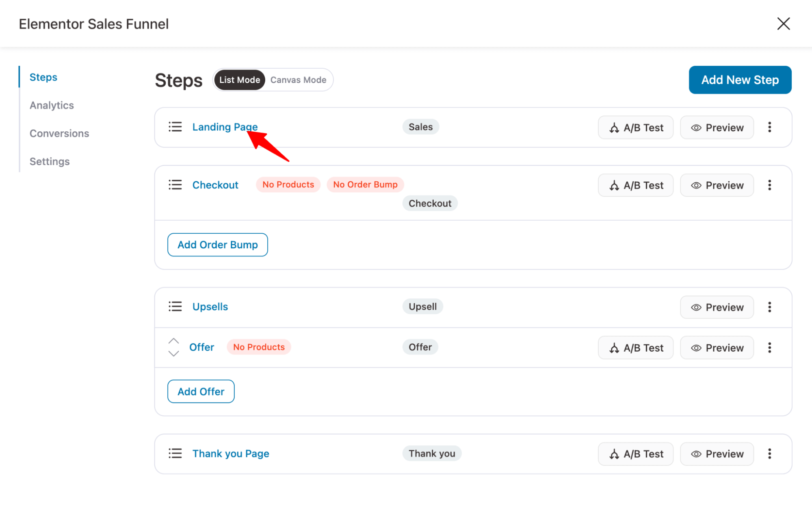
Task: Move the Offer step up with the chevron
Action: click(x=173, y=341)
